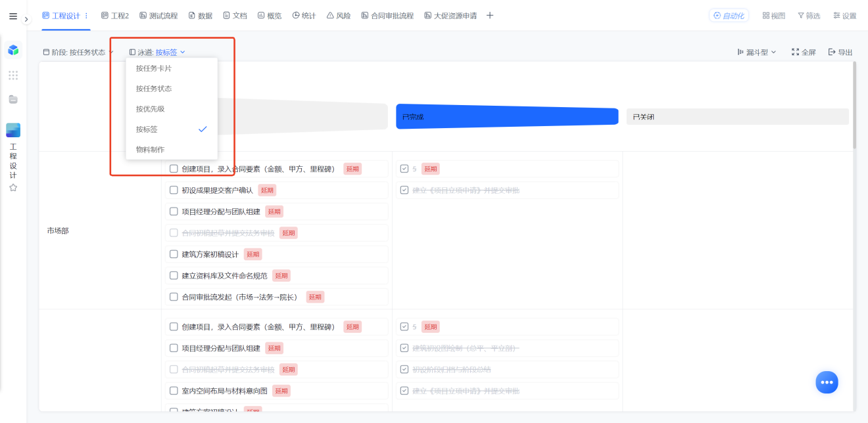Open the 工程设计 project thumbnail in the sidebar
Screen dimensions: 868x423
tap(13, 130)
